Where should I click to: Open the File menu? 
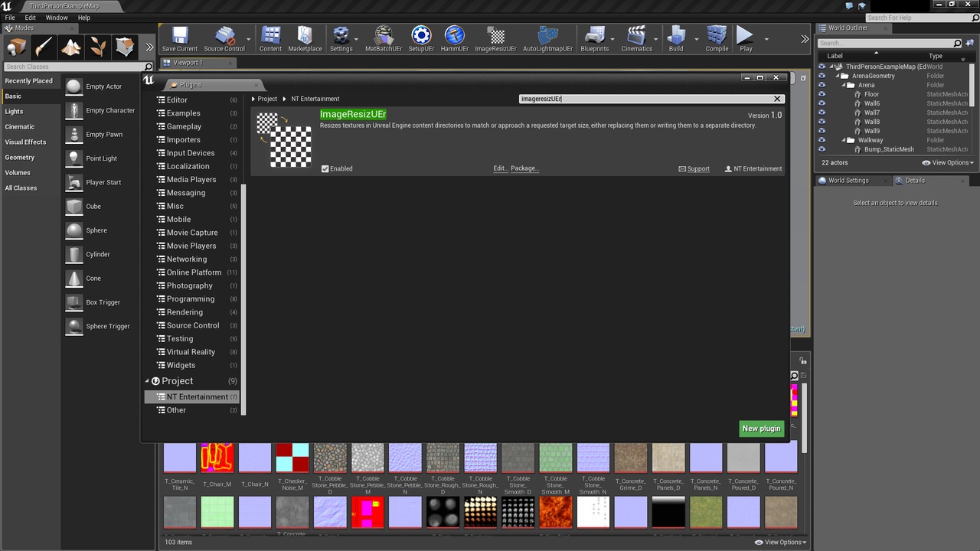click(x=10, y=18)
